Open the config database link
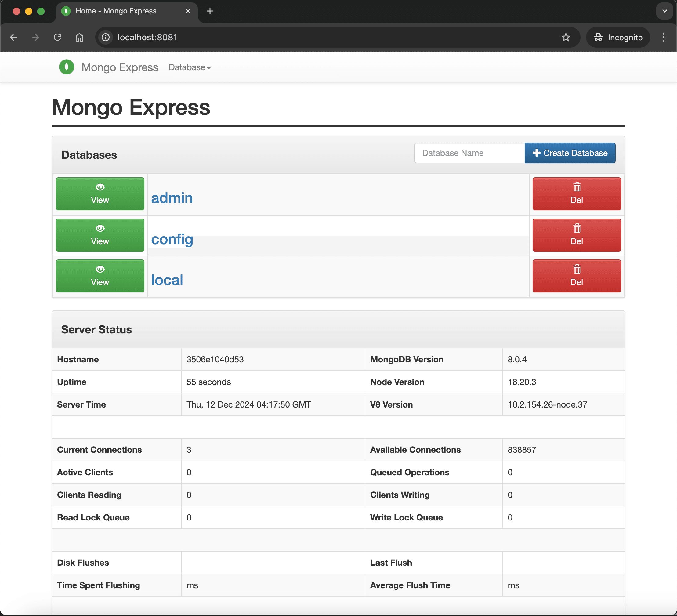Viewport: 677px width, 616px height. point(172,239)
